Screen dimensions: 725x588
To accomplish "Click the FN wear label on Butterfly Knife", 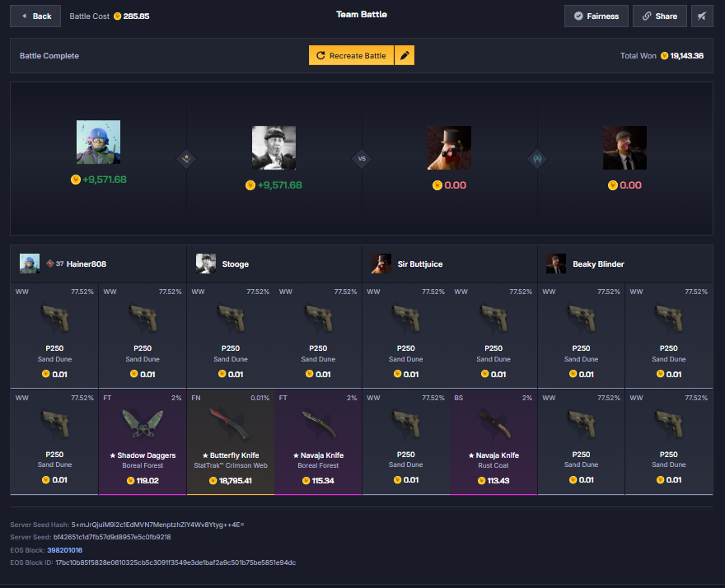I will pyautogui.click(x=196, y=398).
